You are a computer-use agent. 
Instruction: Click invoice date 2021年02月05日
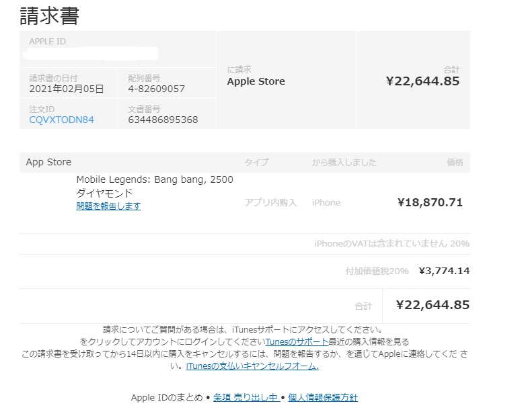tap(67, 89)
